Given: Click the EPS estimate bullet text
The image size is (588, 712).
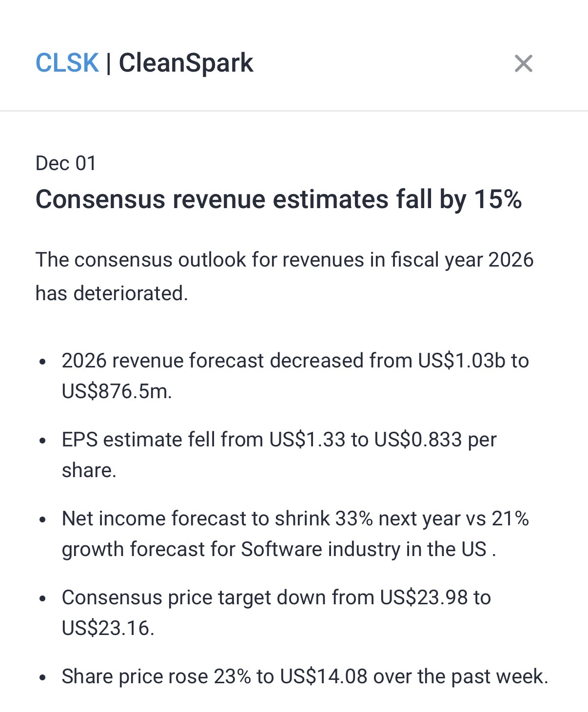Looking at the screenshot, I should click(x=279, y=454).
